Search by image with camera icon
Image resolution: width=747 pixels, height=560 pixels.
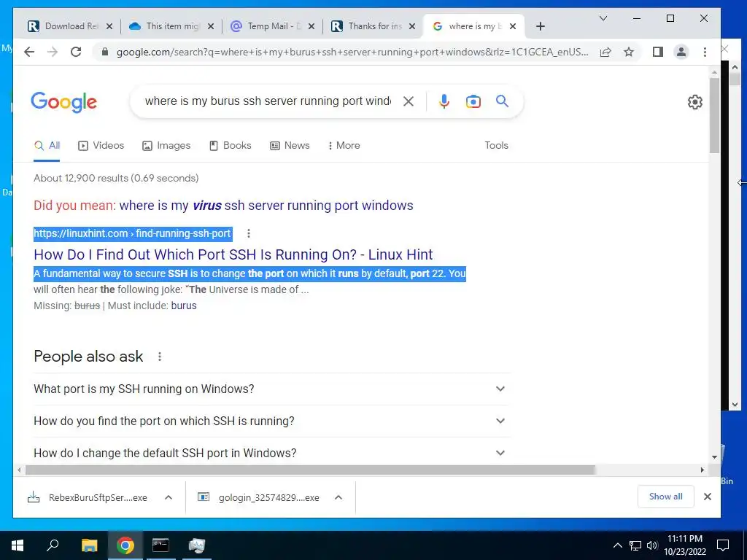(x=473, y=101)
